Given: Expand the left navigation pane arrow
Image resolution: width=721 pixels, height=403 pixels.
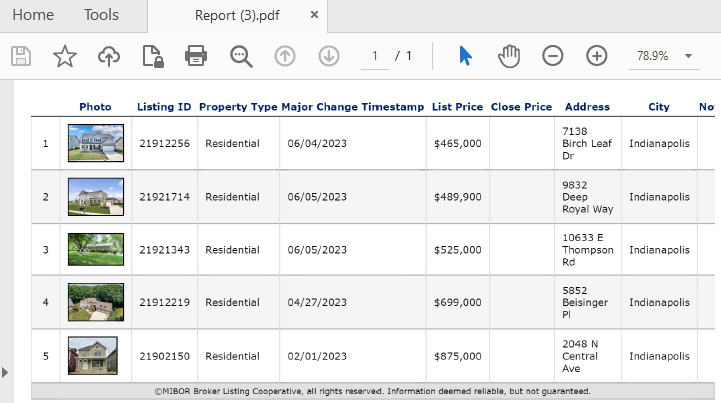Looking at the screenshot, I should pos(5,372).
